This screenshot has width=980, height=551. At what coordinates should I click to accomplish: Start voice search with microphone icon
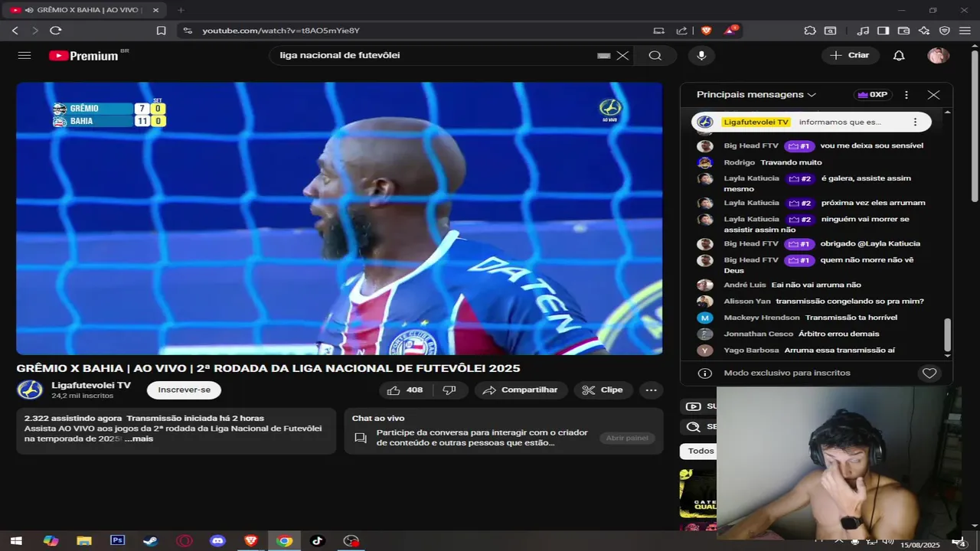(x=701, y=55)
